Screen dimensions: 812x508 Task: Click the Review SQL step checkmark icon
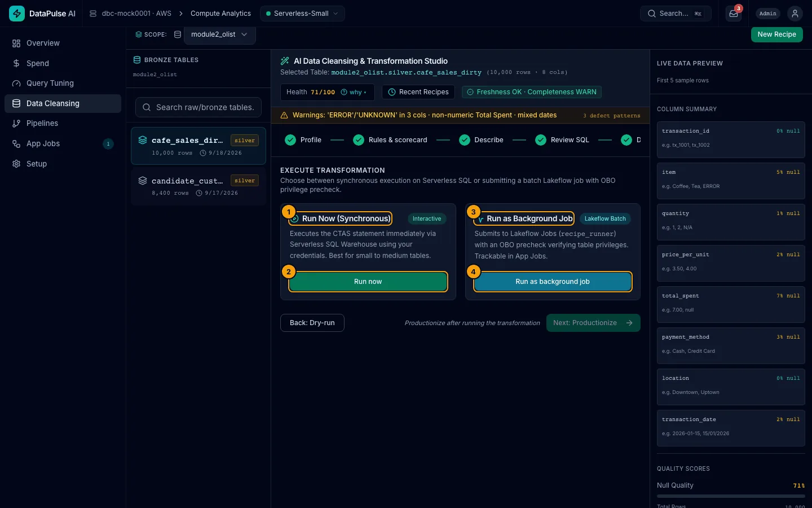[541, 140]
